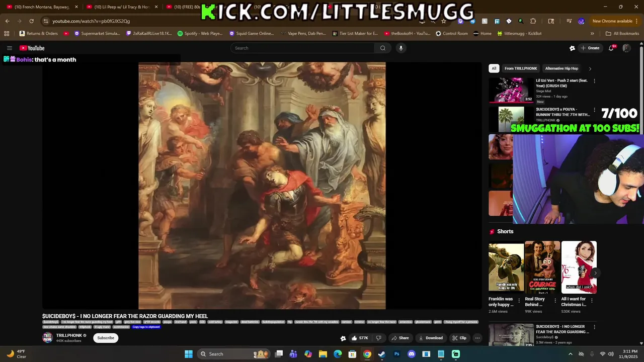This screenshot has width=644, height=362.
Task: Show hidden system tray icons chevron
Action: [x=570, y=354]
